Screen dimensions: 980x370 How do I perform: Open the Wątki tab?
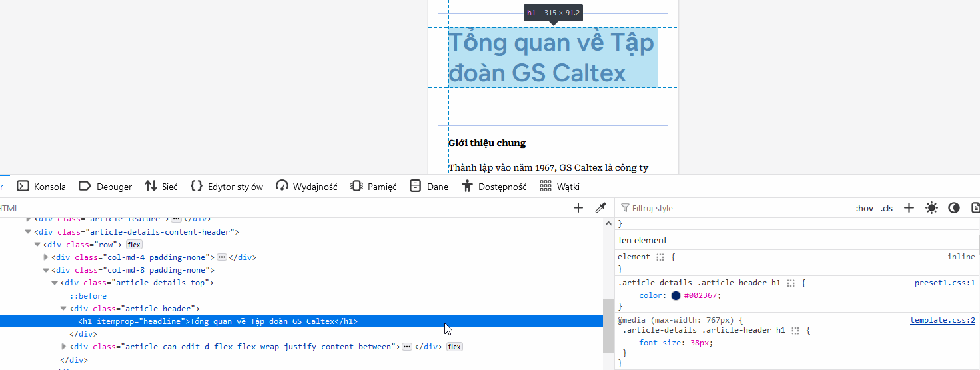560,187
